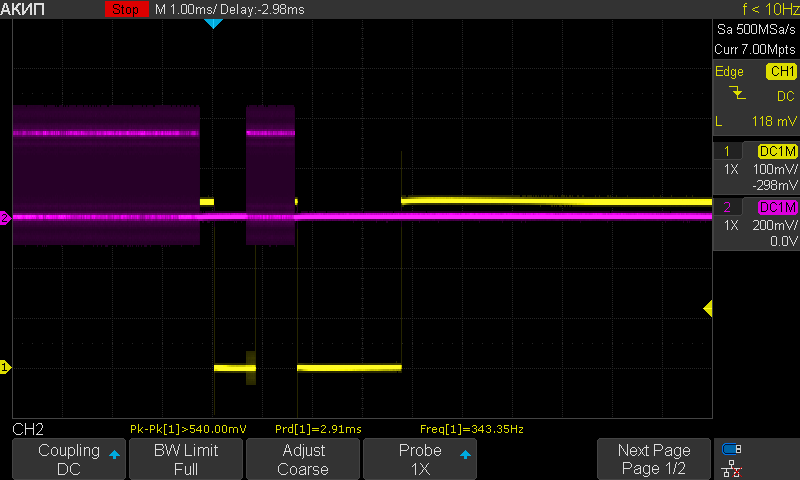The width and height of the screenshot is (800, 480).
Task: Click the M 1.00ms/ timebase readout
Action: (x=185, y=10)
